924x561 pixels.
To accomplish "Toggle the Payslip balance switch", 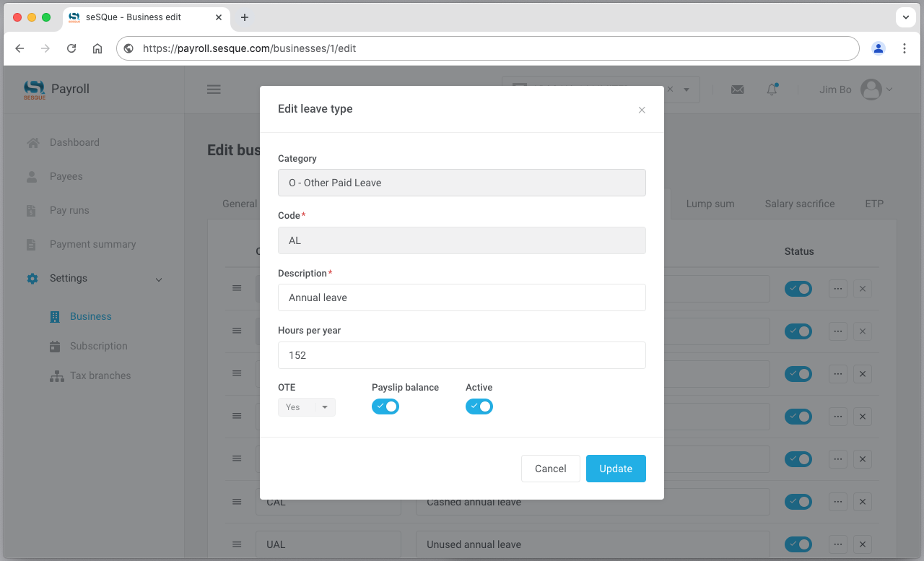I will pyautogui.click(x=385, y=406).
